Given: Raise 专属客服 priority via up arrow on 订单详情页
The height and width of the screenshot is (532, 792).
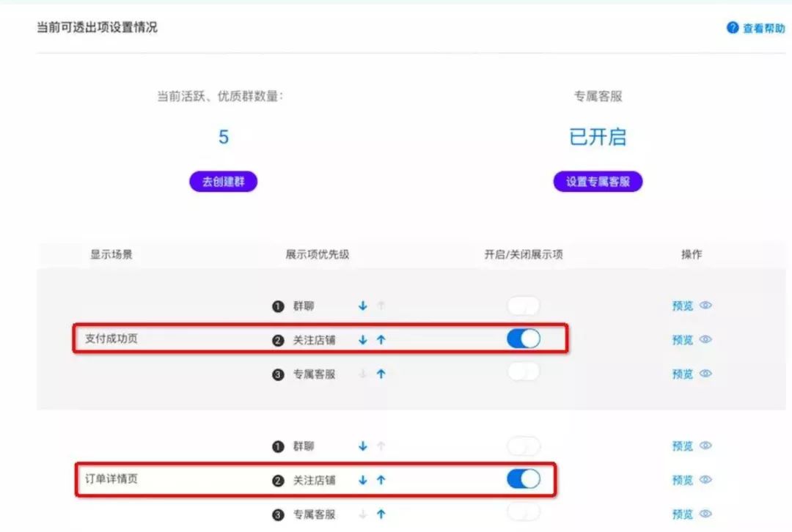Looking at the screenshot, I should point(380,514).
